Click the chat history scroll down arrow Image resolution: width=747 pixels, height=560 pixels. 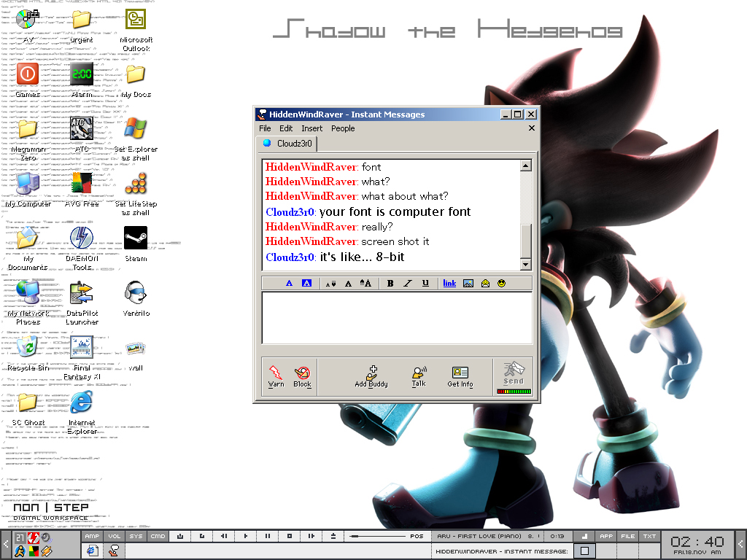(x=525, y=264)
